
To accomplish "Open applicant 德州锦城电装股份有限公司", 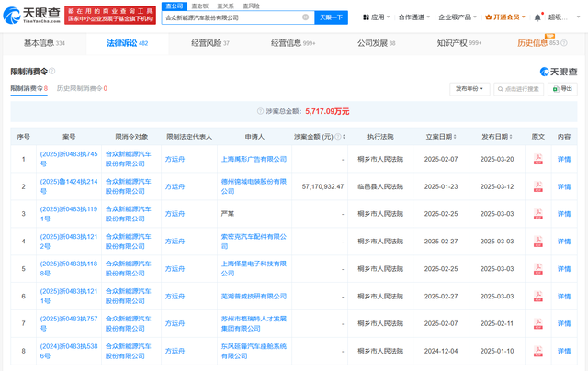I will (x=254, y=186).
